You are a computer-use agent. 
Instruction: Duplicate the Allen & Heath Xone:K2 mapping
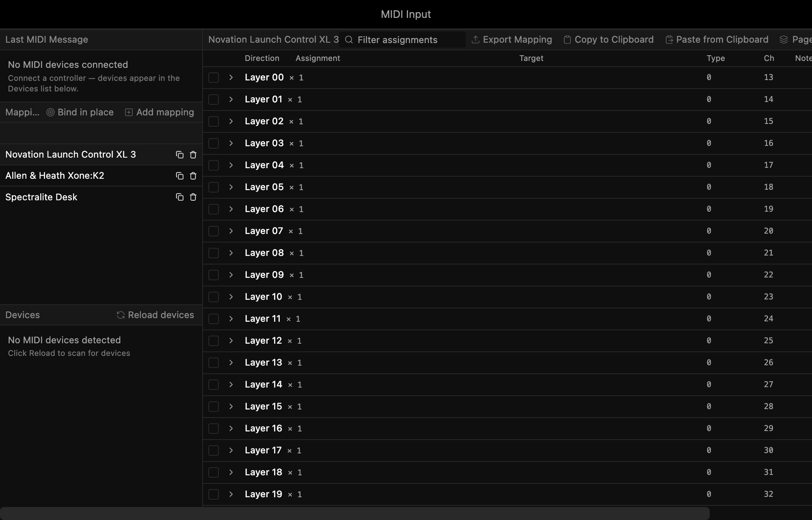tap(179, 176)
